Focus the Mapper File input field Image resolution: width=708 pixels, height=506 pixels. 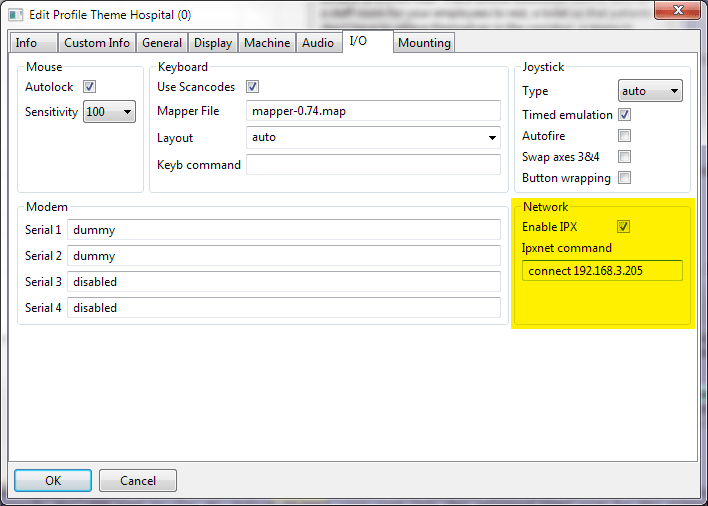(373, 111)
